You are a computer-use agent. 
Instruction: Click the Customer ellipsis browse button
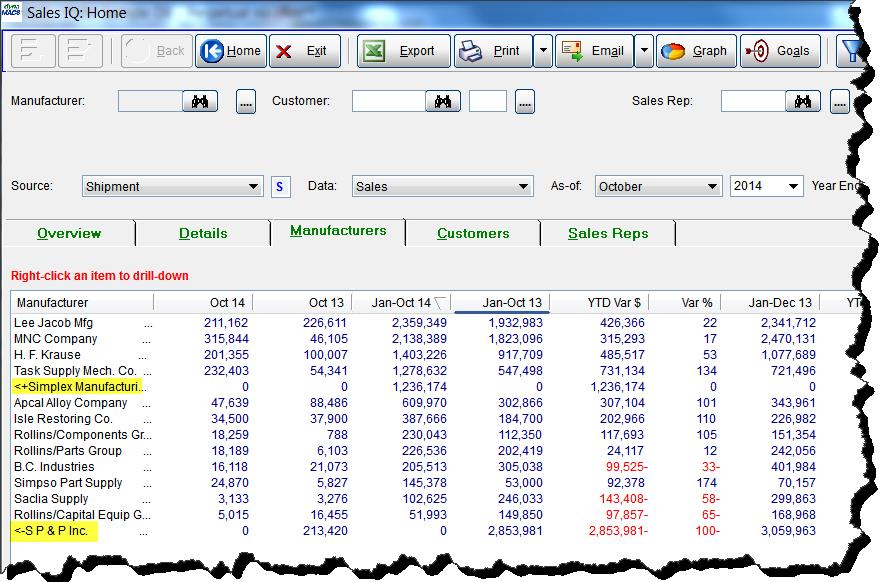tap(525, 102)
